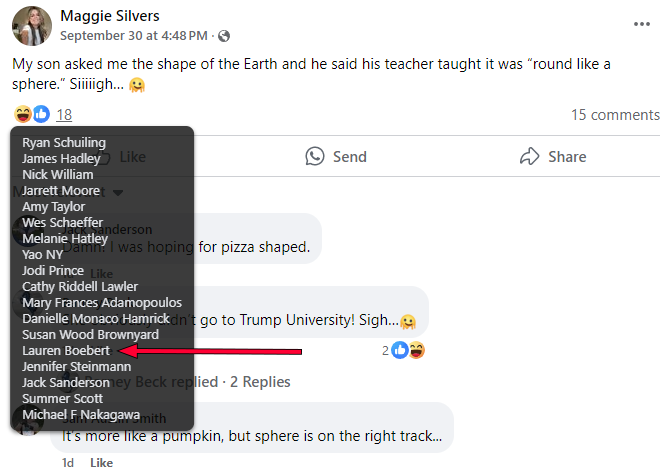Click the public globe privacy icon

pos(224,36)
